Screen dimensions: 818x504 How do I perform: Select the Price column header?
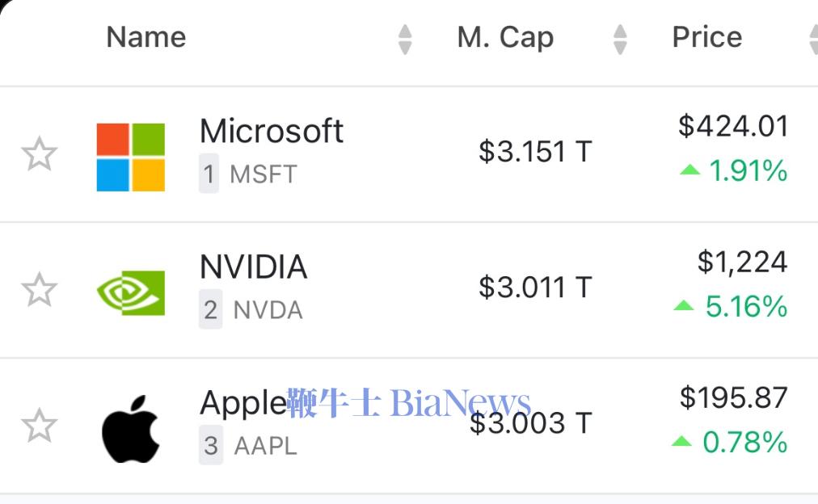pos(707,37)
